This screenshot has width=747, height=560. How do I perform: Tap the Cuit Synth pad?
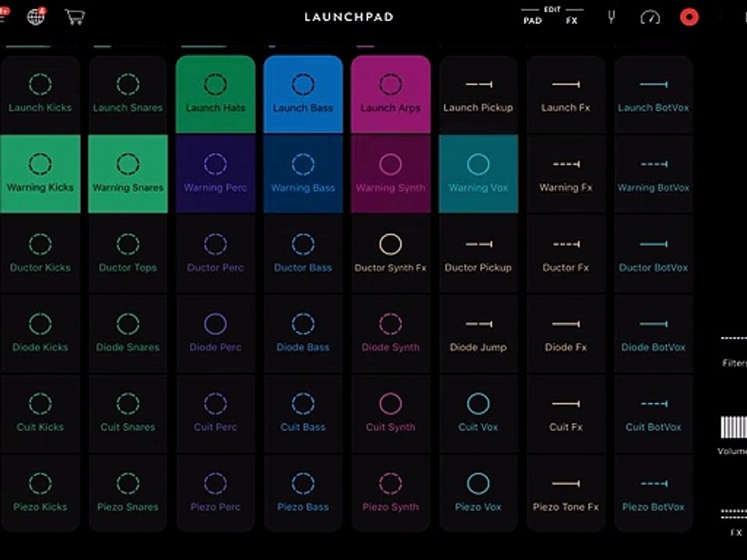click(391, 413)
